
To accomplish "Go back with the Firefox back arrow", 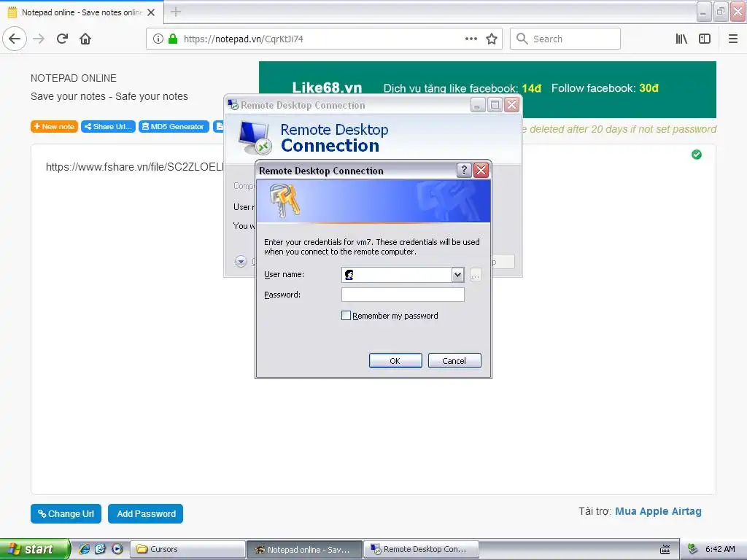I will (15, 39).
